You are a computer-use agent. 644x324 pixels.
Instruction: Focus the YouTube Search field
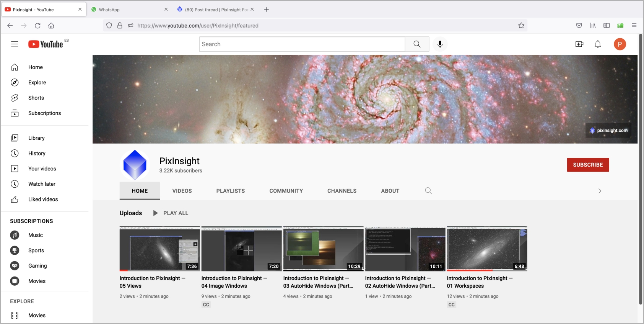click(302, 44)
